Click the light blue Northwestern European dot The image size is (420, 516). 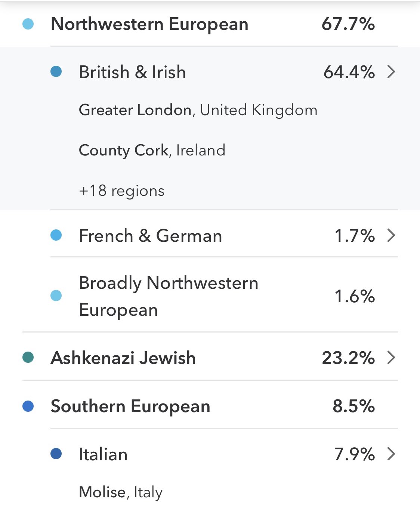28,24
